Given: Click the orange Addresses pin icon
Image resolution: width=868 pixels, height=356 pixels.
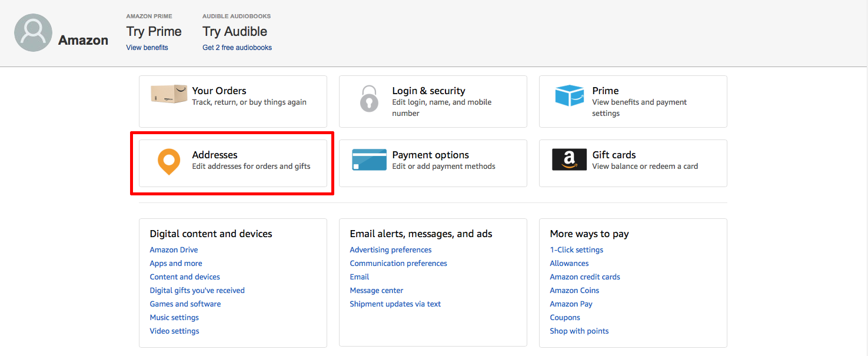Looking at the screenshot, I should point(169,162).
